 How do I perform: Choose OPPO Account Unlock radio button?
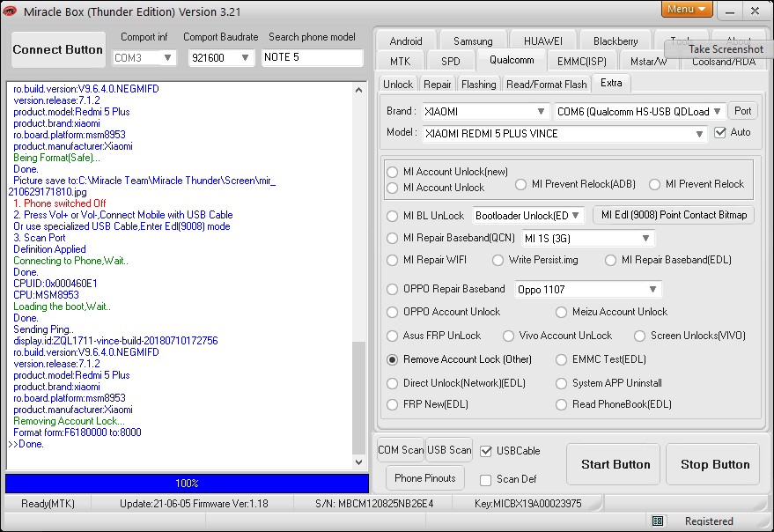pyautogui.click(x=393, y=312)
